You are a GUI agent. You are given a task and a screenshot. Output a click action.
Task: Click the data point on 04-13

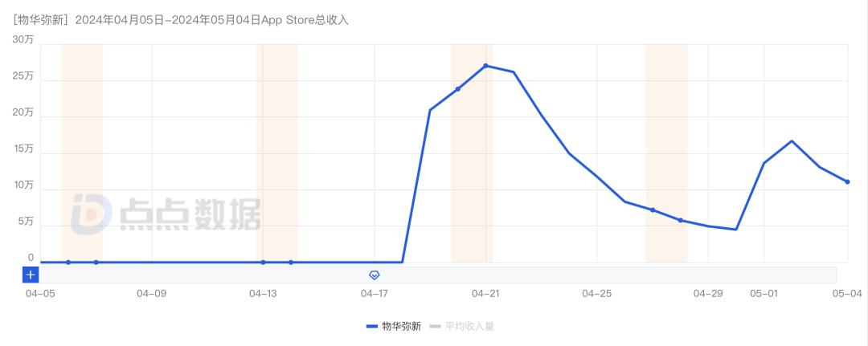coord(263,262)
